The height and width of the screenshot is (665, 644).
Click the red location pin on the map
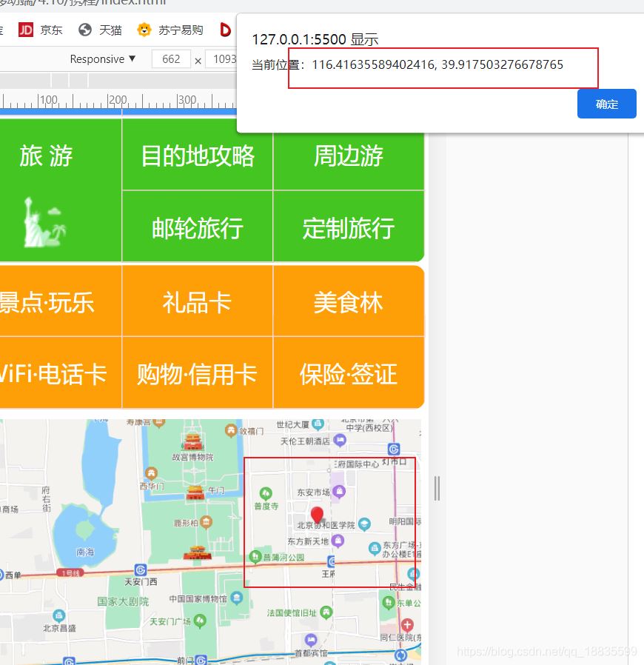click(x=317, y=514)
